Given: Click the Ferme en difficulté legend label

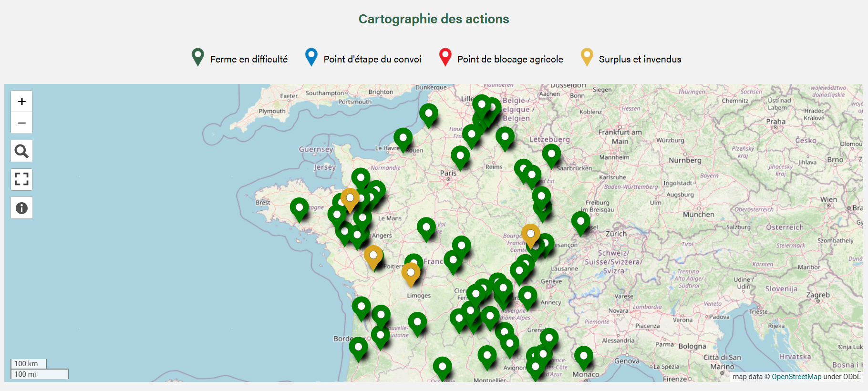Looking at the screenshot, I should (x=249, y=59).
